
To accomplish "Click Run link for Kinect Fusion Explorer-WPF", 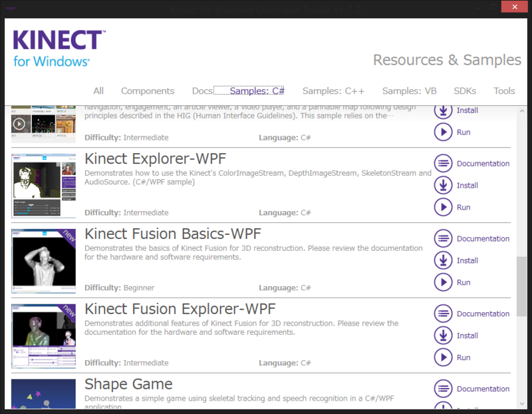I will 464,357.
